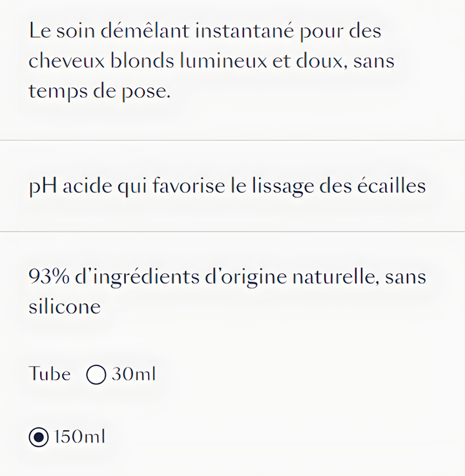Click the word 'silicone'
465x476 pixels.
tap(65, 307)
